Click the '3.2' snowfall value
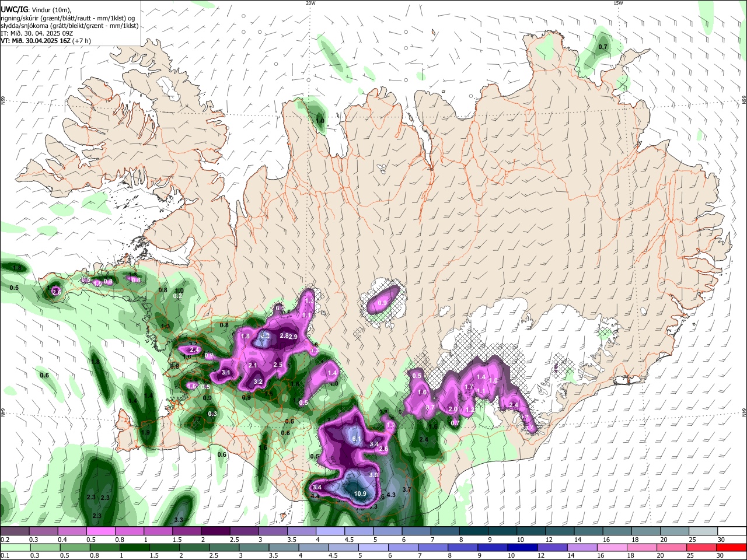747x560 pixels. 259,382
